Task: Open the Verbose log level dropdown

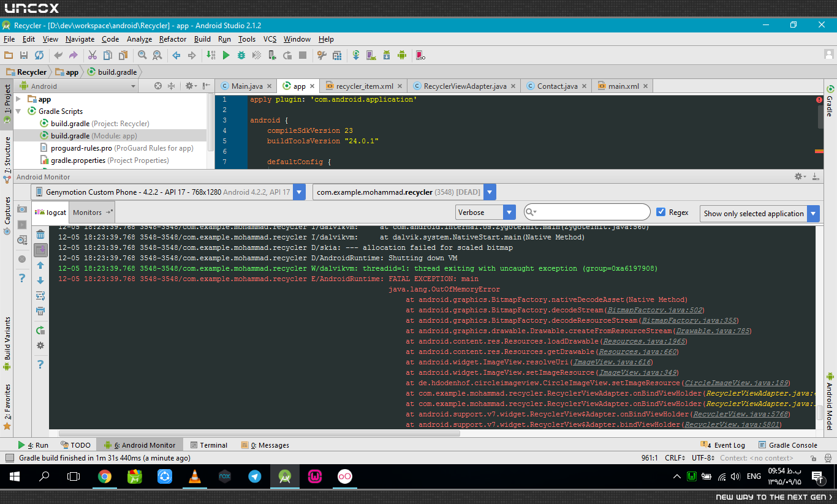Action: 486,213
